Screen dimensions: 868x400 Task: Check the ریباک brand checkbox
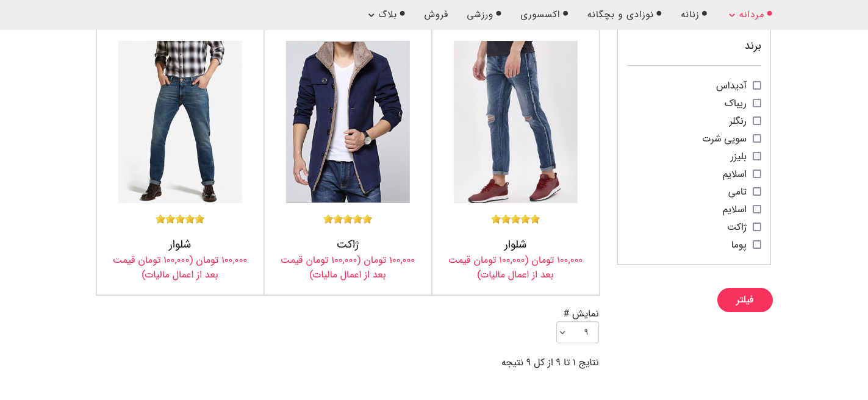757,103
